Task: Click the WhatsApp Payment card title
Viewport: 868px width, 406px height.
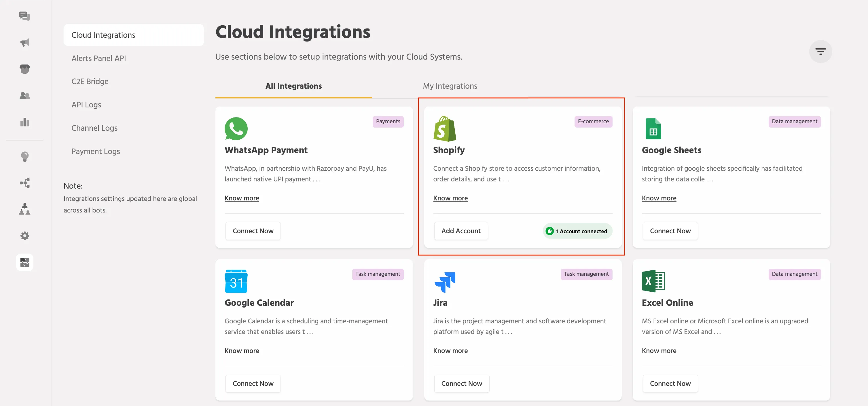Action: (x=266, y=150)
